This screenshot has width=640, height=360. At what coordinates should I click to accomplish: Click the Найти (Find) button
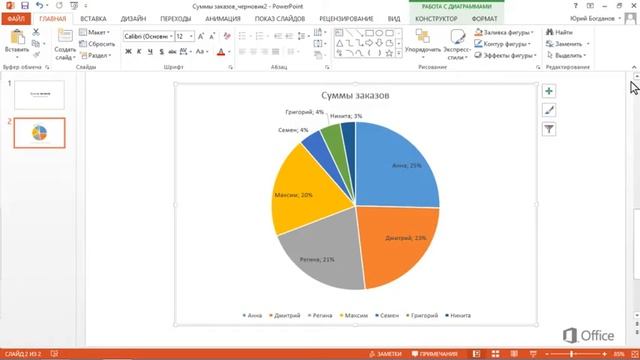(x=560, y=32)
